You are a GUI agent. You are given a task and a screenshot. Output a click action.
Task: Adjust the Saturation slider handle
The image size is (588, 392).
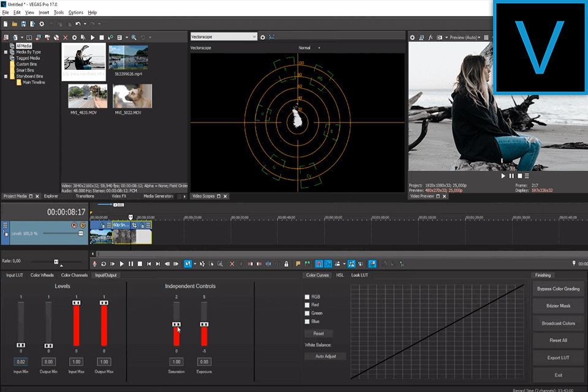pos(176,324)
